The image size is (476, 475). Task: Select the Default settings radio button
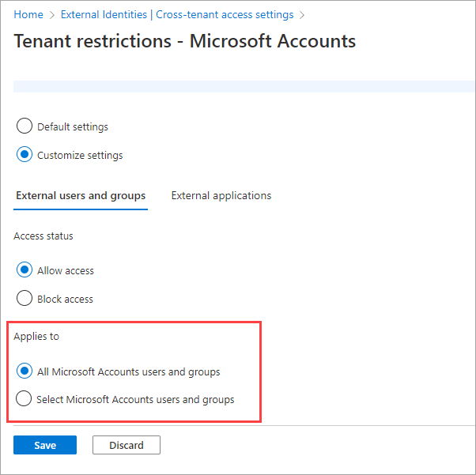click(x=25, y=126)
